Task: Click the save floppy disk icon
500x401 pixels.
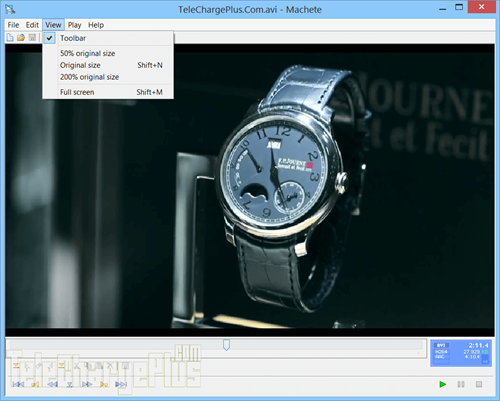Action: (32, 38)
